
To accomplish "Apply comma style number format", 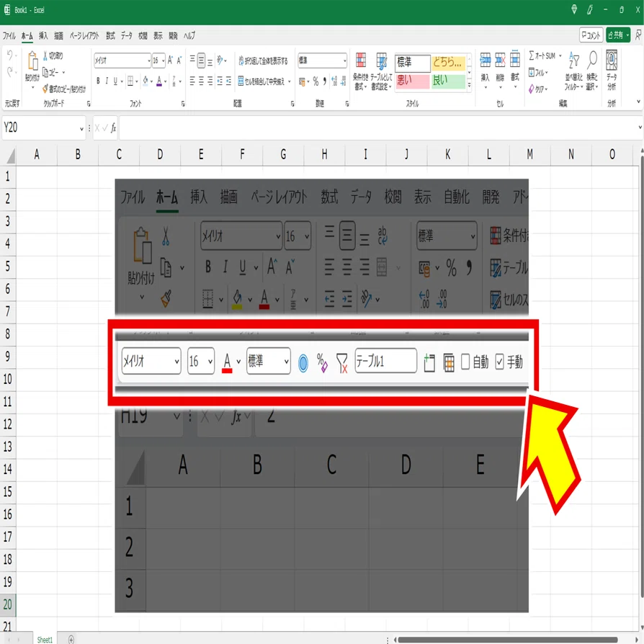I will [x=324, y=81].
